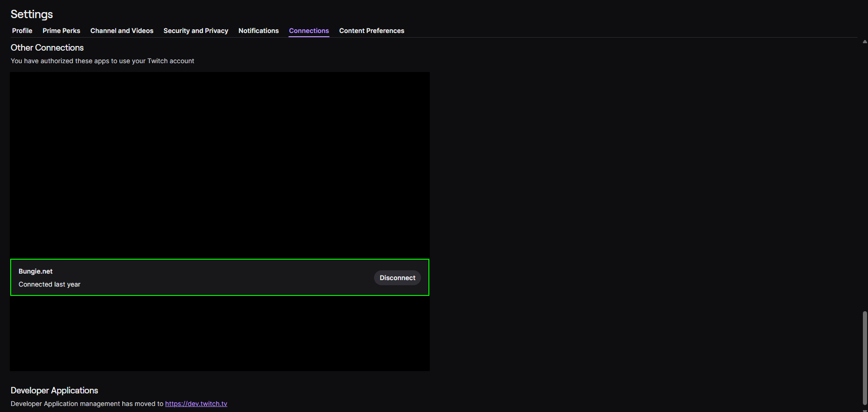Screen dimensions: 868x412
Task: Click the Developer Applications heading
Action: click(54, 391)
